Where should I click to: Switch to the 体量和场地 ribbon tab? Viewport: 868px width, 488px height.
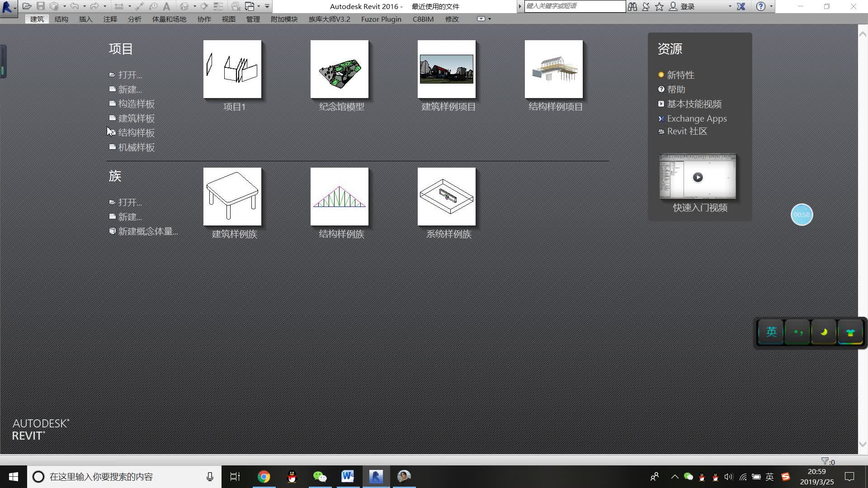(x=169, y=19)
